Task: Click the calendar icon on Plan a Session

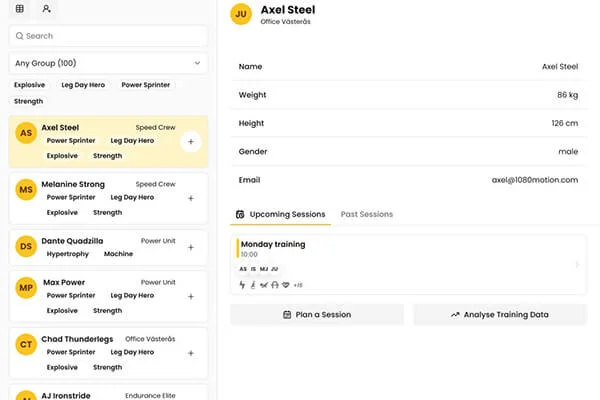Action: click(x=287, y=315)
